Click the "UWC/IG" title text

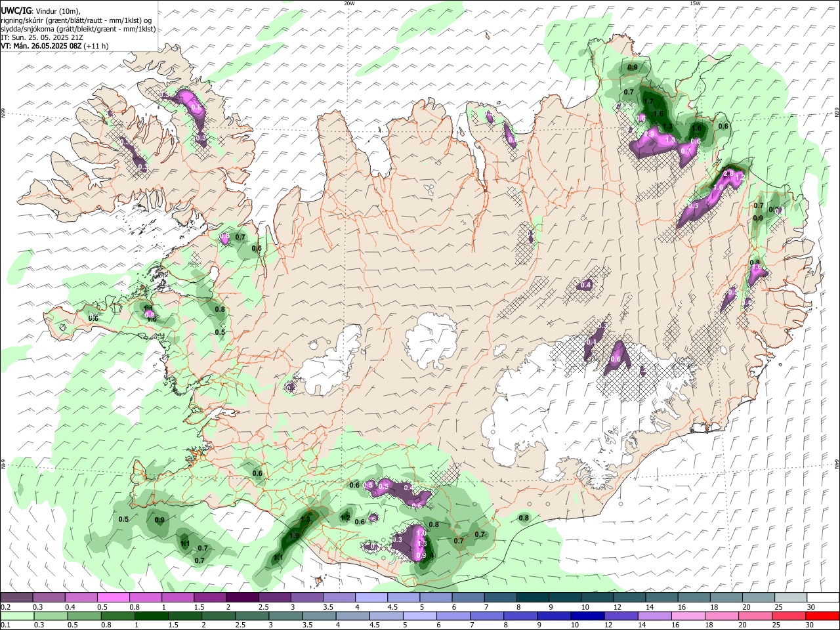coord(16,11)
